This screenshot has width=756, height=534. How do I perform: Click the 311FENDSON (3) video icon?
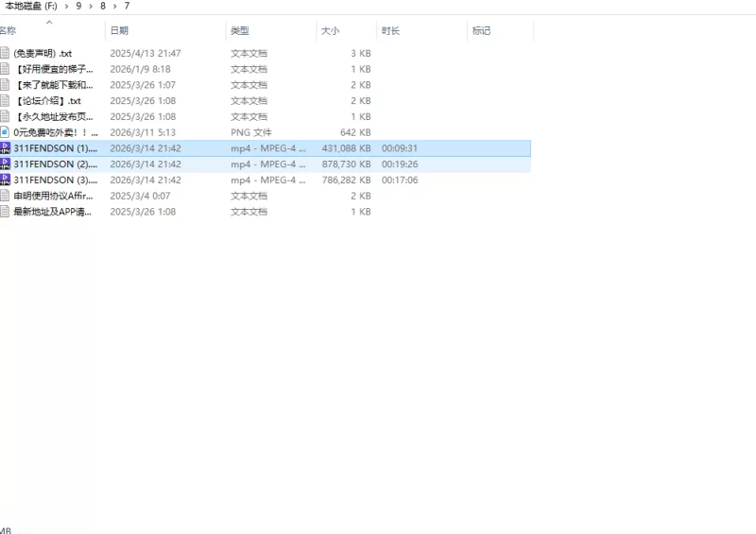[5, 180]
